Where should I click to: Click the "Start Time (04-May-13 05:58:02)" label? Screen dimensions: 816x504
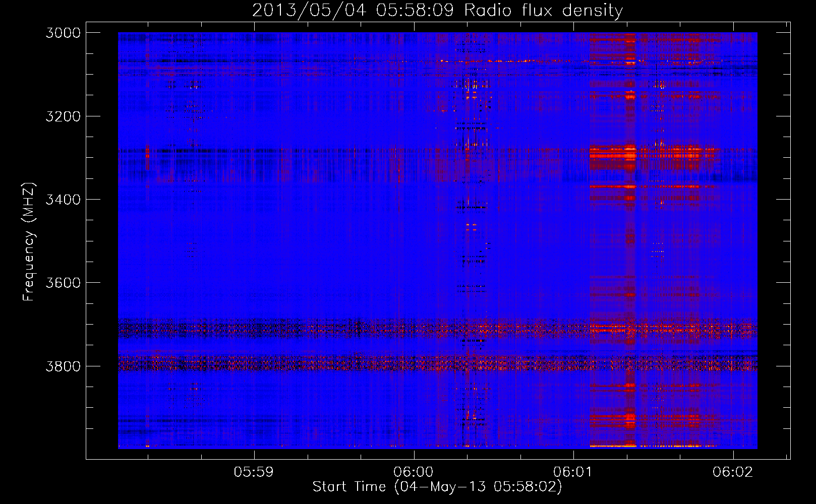(437, 487)
